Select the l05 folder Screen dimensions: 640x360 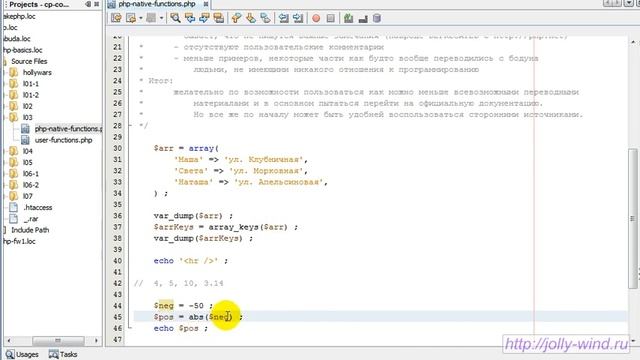pyautogui.click(x=27, y=162)
